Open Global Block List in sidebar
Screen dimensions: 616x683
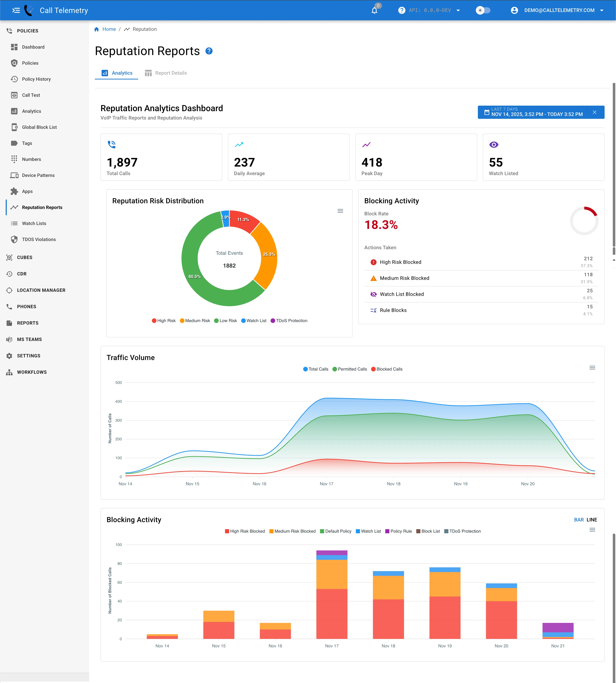point(39,127)
